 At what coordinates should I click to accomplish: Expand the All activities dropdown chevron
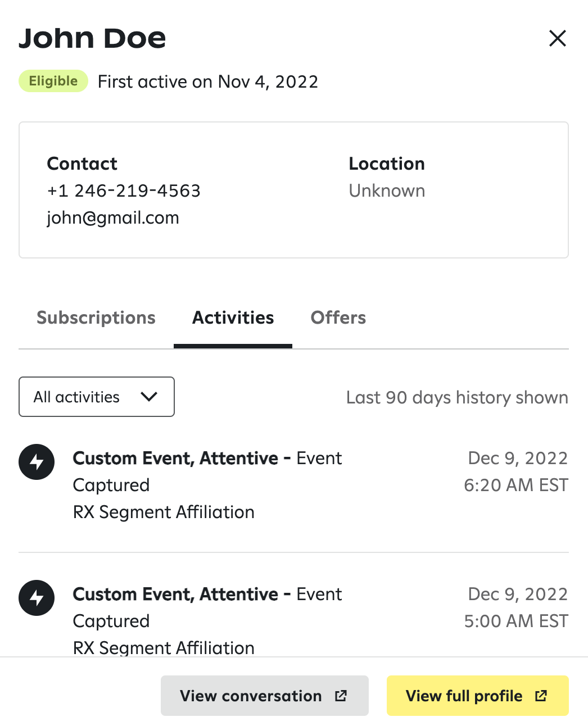(x=149, y=397)
